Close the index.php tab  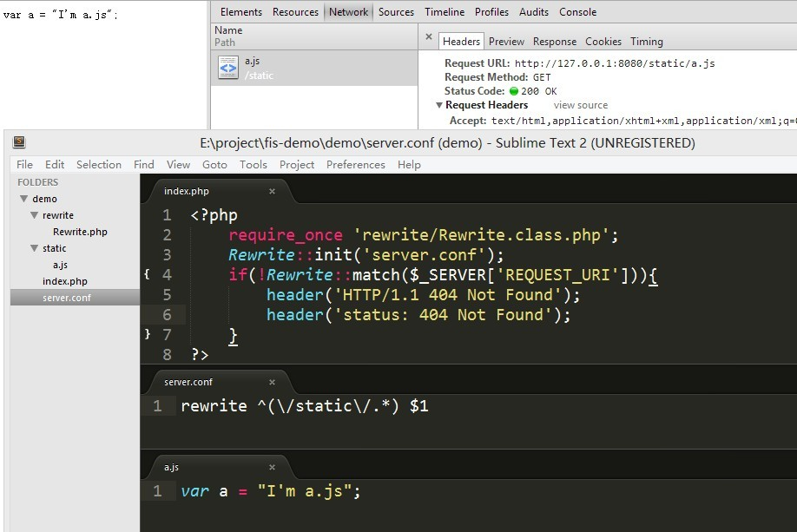point(272,191)
